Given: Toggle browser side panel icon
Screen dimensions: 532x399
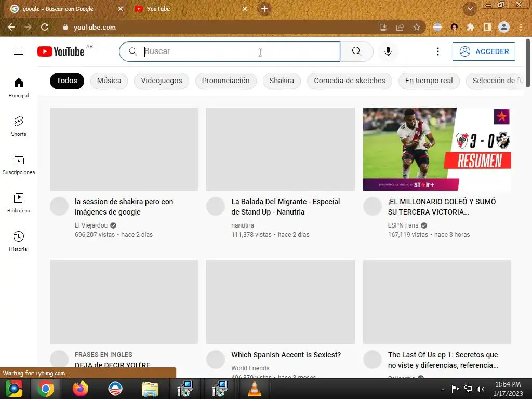Looking at the screenshot, I should tap(487, 27).
